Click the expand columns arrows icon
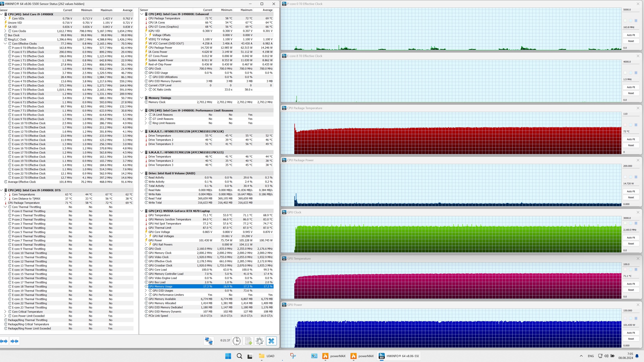 pos(4,341)
